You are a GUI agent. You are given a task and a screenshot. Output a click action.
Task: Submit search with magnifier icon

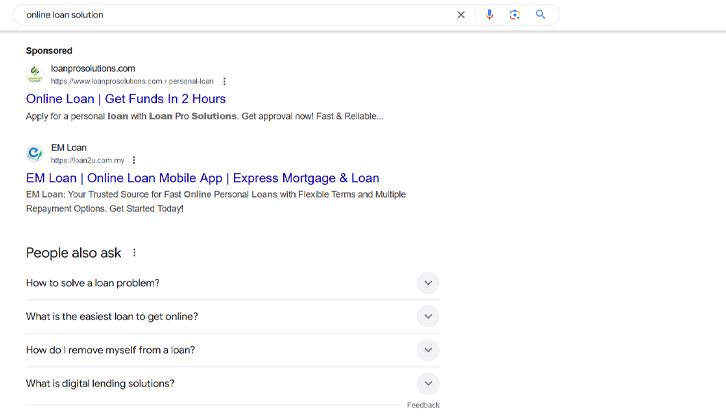tap(540, 14)
